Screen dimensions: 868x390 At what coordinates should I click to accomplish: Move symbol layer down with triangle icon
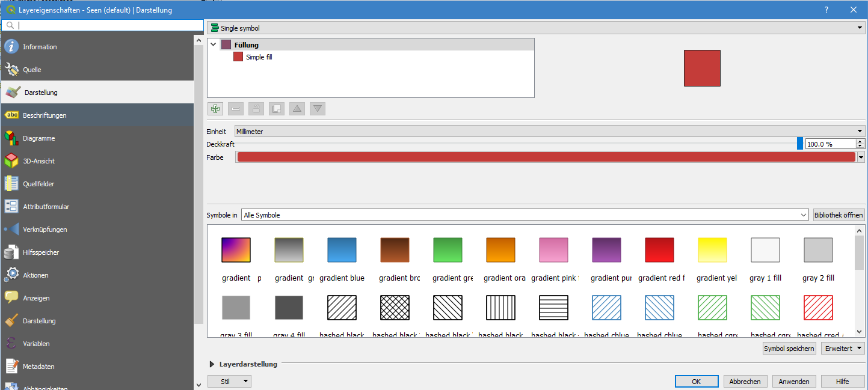point(318,109)
